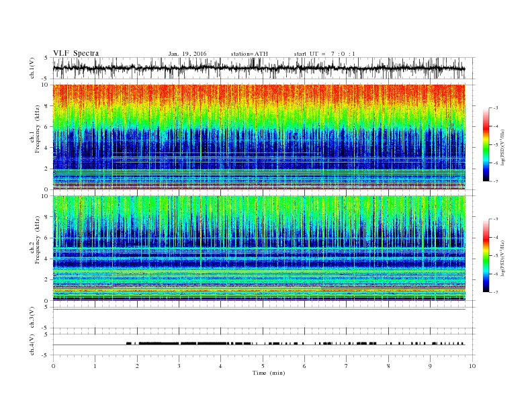Click the "Time (min)" x-axis label
Image resolution: width=532 pixels, height=411 pixels.
point(269,373)
